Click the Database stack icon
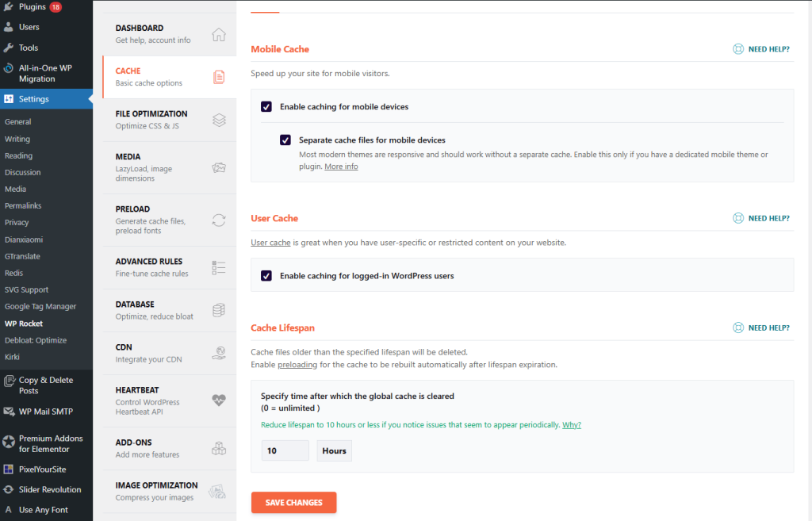The image size is (812, 521). pyautogui.click(x=219, y=311)
